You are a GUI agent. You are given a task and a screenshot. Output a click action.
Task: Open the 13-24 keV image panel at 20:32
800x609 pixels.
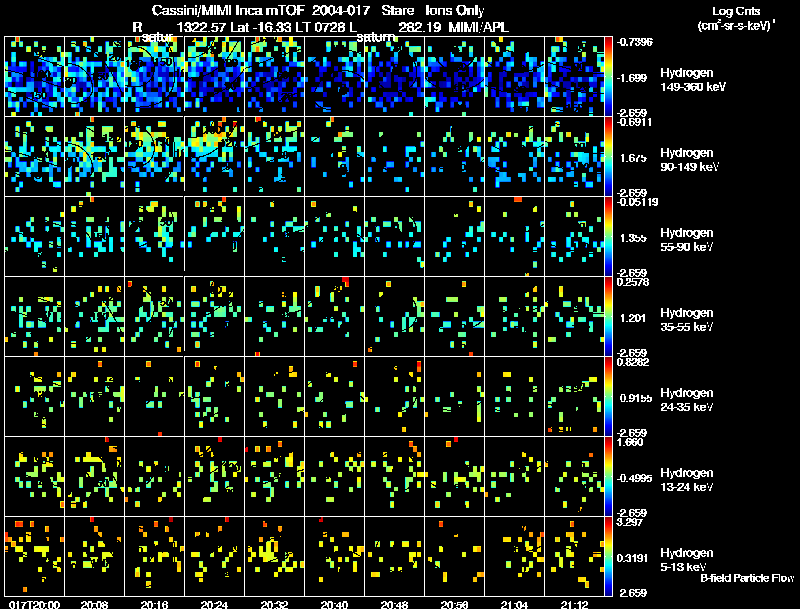274,476
